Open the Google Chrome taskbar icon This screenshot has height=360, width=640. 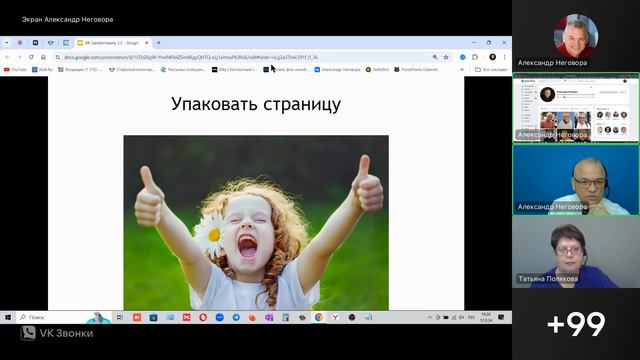[319, 317]
